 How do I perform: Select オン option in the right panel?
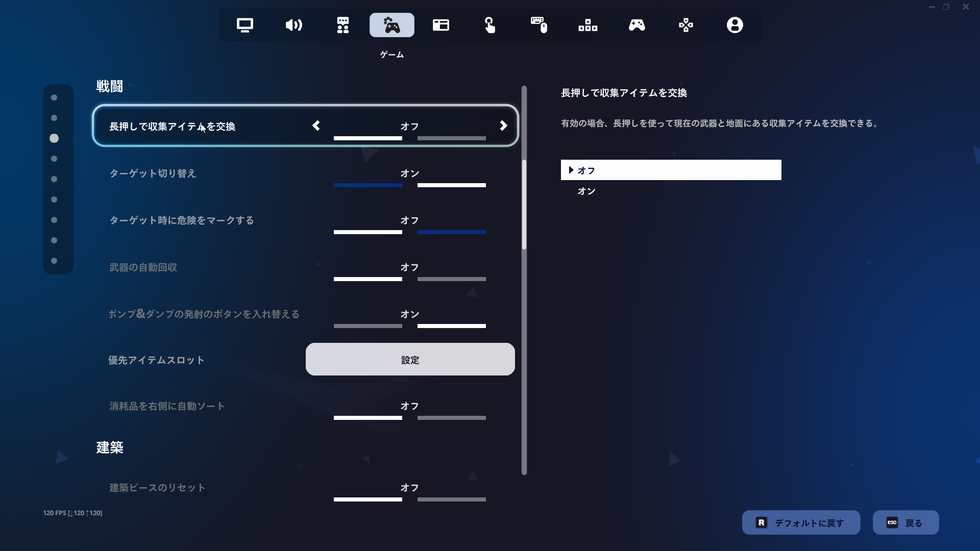586,191
